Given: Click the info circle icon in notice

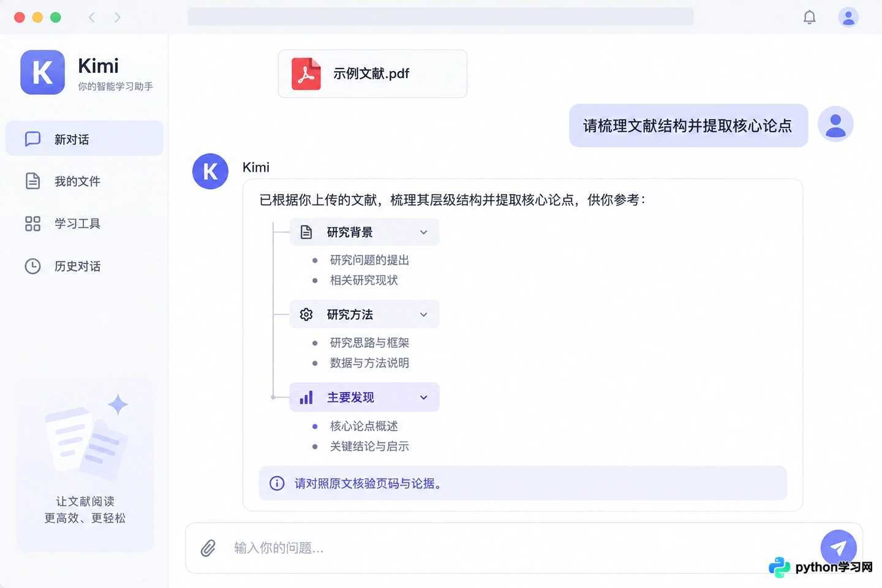Looking at the screenshot, I should point(277,483).
